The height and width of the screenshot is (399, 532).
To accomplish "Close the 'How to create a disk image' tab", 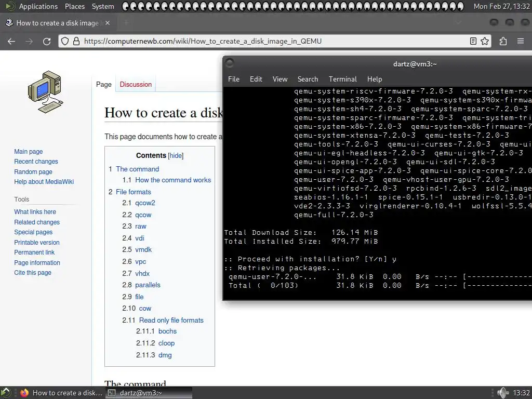I will click(x=108, y=23).
